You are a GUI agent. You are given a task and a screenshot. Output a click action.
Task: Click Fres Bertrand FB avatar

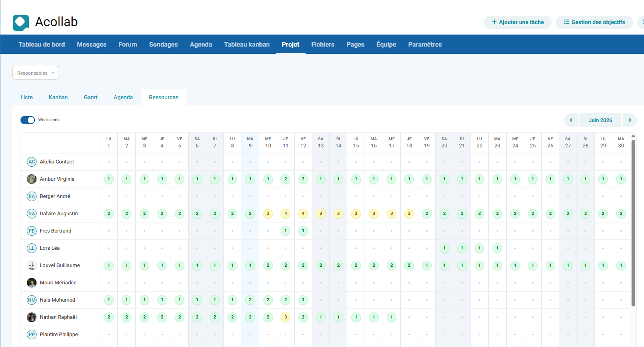pyautogui.click(x=32, y=231)
